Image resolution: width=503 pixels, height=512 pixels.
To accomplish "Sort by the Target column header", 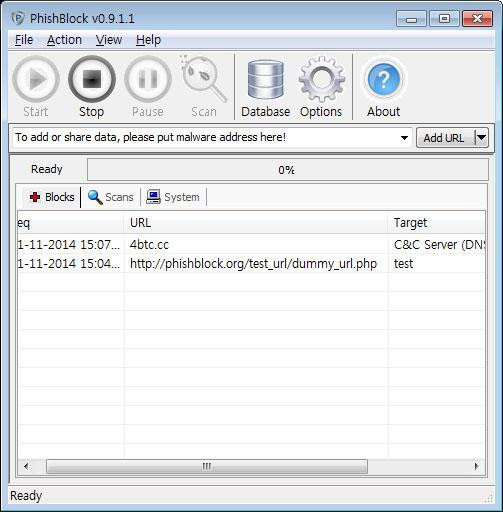I will [437, 223].
